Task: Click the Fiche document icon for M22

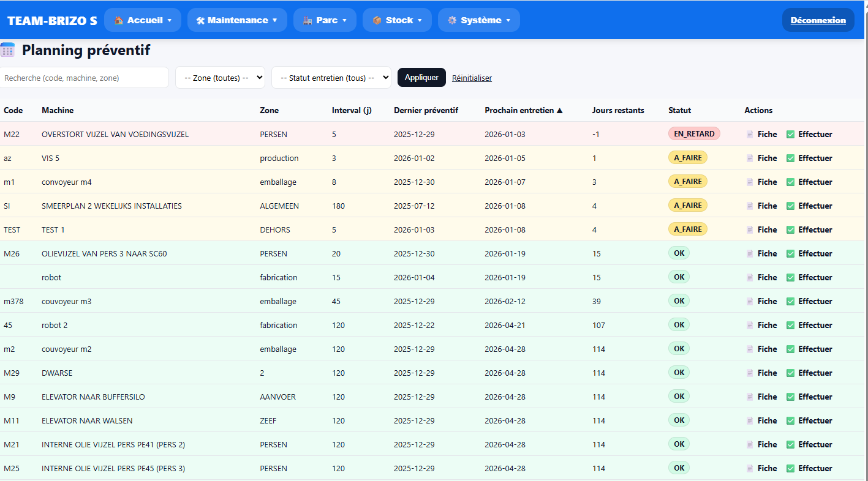Action: coord(750,135)
